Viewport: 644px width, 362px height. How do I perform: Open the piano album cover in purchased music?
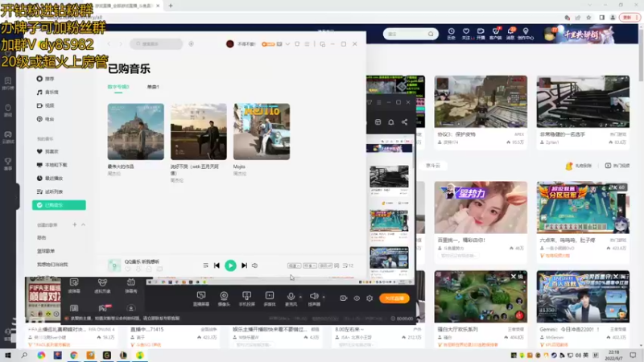(x=198, y=131)
